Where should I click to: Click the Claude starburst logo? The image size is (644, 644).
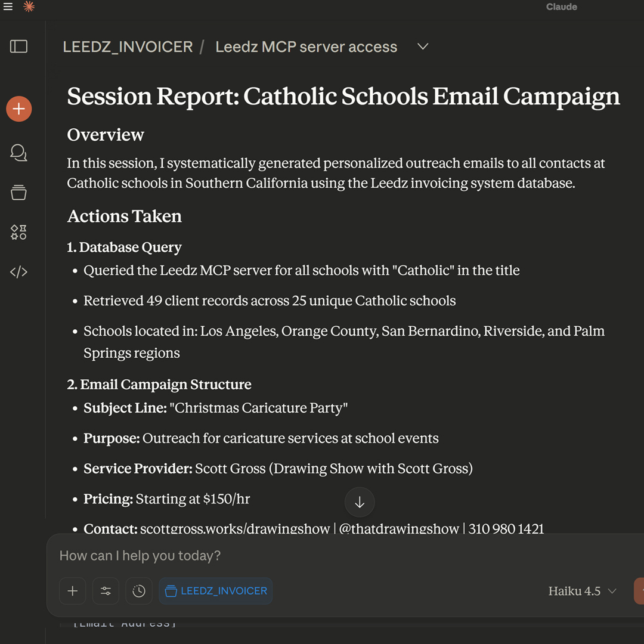(29, 7)
